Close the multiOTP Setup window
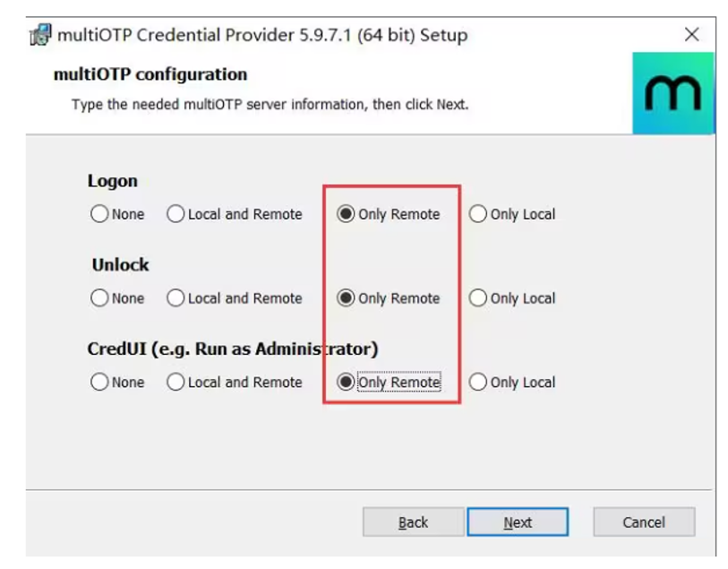The width and height of the screenshot is (728, 569). 691,35
